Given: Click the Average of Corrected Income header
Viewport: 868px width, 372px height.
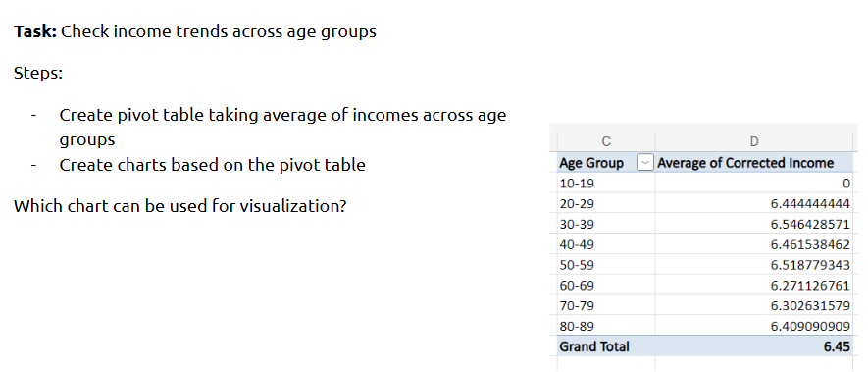Looking at the screenshot, I should (x=754, y=163).
